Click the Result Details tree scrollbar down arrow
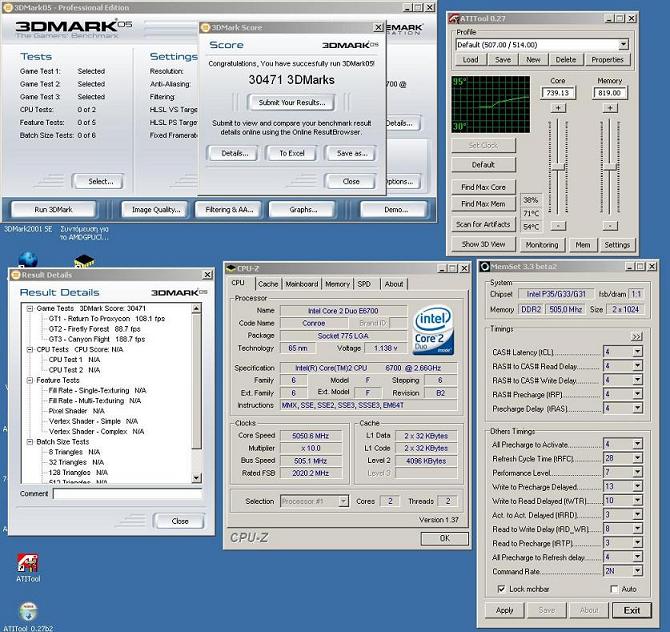Screen dimensions: 670x632 tap(197, 478)
